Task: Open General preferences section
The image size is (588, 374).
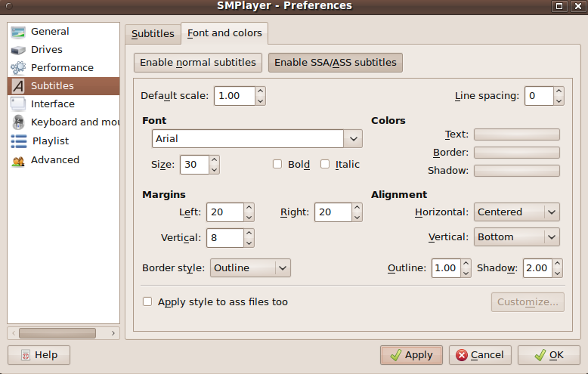Action: [x=63, y=32]
